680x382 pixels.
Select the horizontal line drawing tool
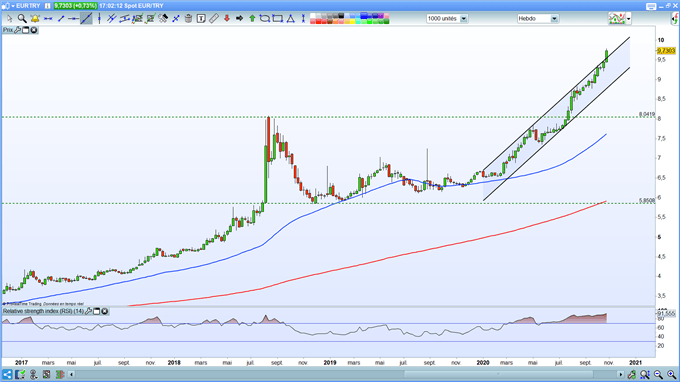click(x=48, y=19)
